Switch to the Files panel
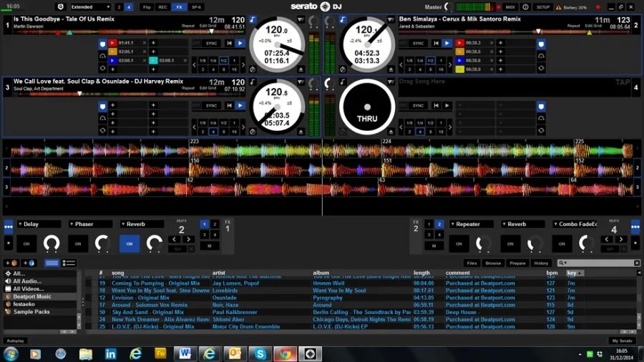The height and width of the screenshot is (362, 644). (472, 263)
